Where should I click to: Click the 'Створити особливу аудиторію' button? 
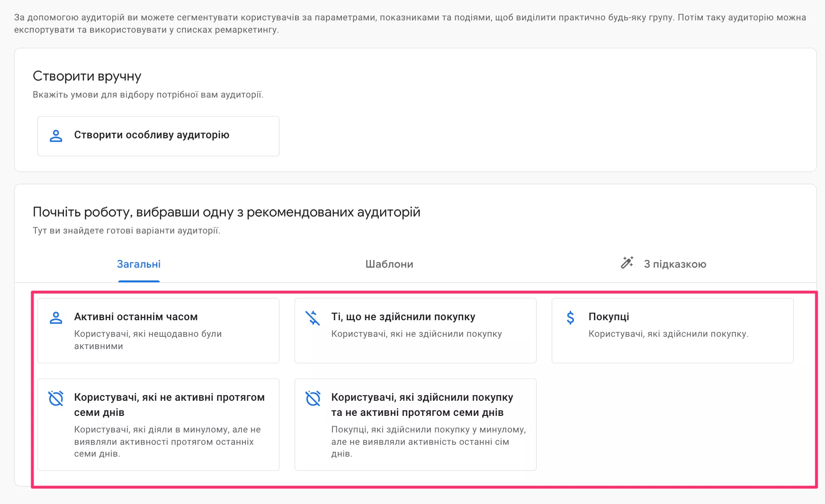click(x=158, y=136)
